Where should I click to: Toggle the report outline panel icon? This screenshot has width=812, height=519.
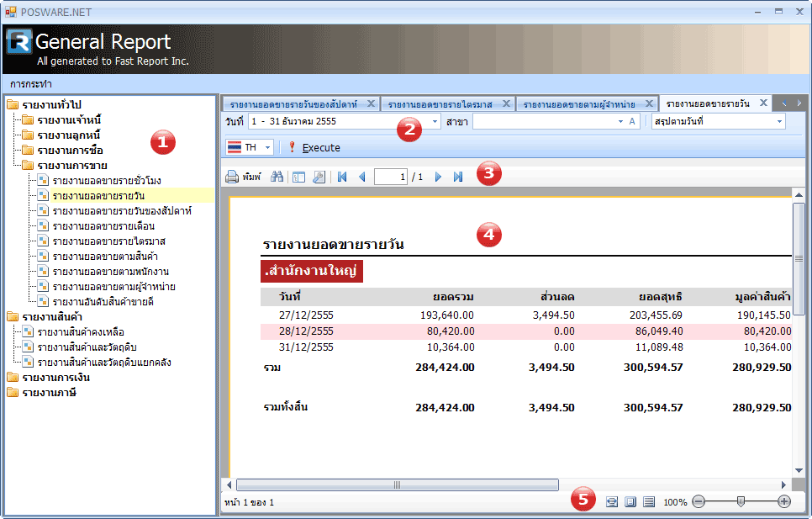pos(299,177)
